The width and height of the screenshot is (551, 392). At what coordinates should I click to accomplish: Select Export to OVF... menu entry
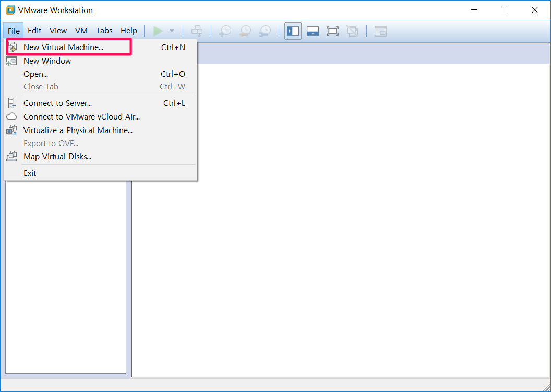[x=101, y=144]
